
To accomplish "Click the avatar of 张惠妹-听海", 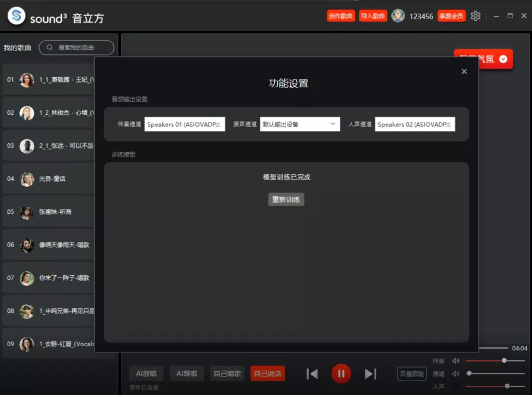I will click(26, 212).
